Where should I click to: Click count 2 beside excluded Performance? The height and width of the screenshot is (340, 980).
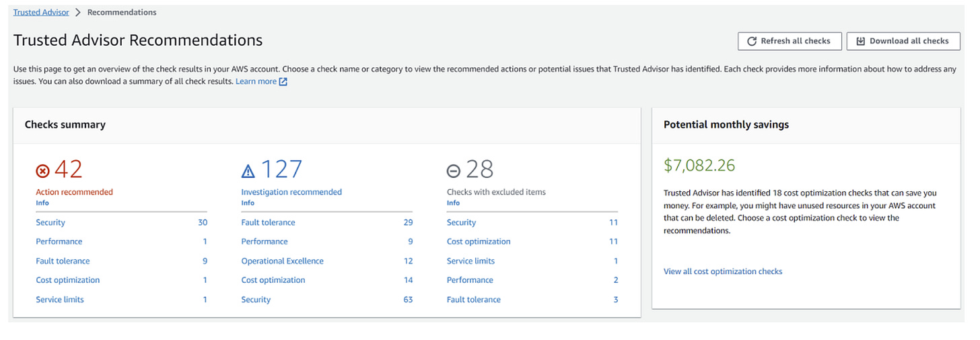point(616,280)
